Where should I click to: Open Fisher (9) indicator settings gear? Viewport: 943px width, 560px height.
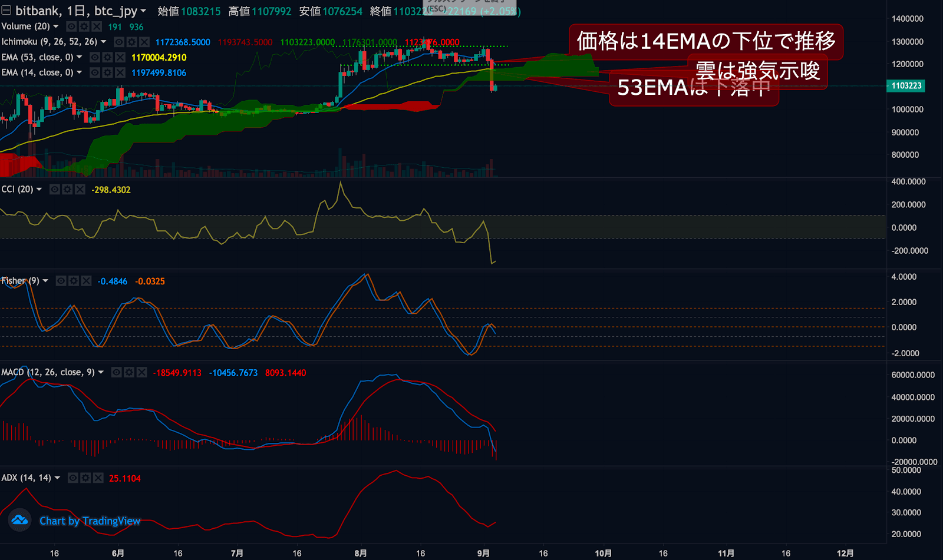(74, 281)
